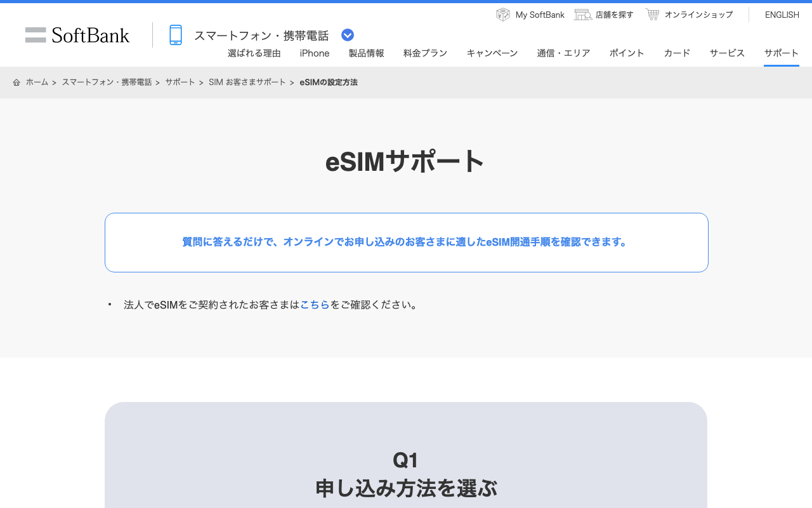Screen dimensions: 812x508
Task: Click the eSIMの設定方法 breadcrumb text
Action: coord(329,83)
